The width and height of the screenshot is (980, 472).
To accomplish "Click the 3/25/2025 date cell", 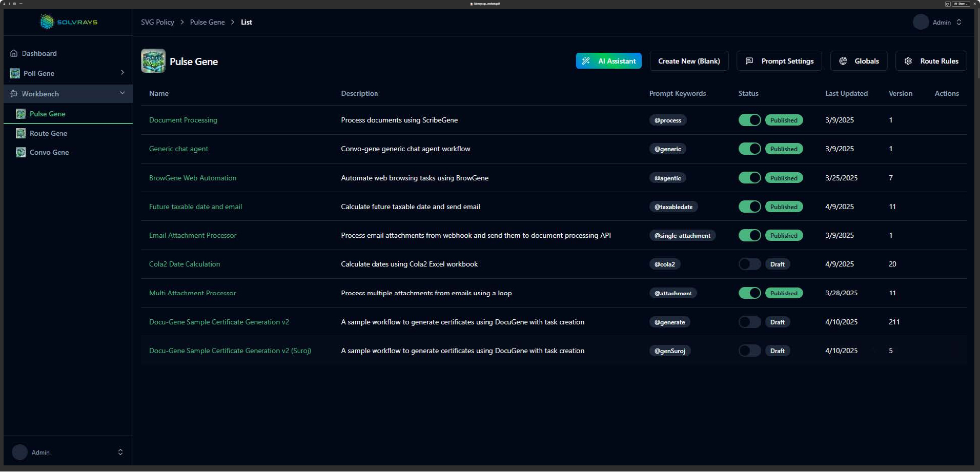I will pyautogui.click(x=841, y=178).
